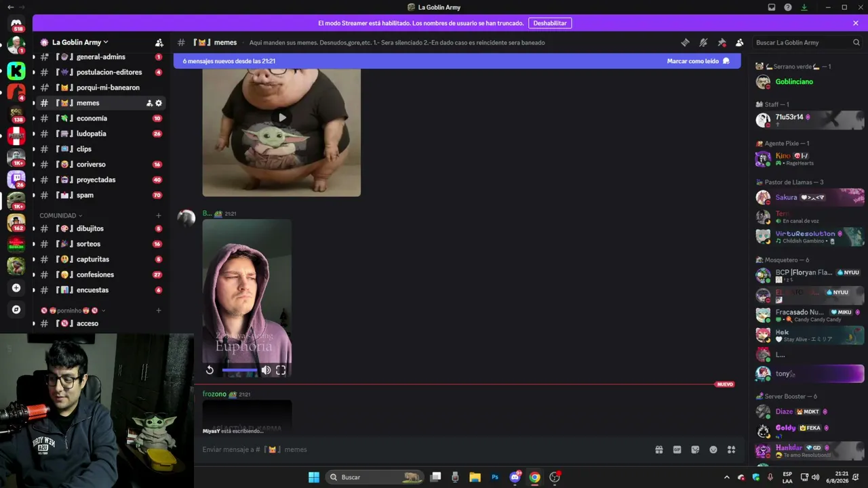Open the general-admins channel
This screenshot has height=488, width=868.
pyautogui.click(x=100, y=57)
